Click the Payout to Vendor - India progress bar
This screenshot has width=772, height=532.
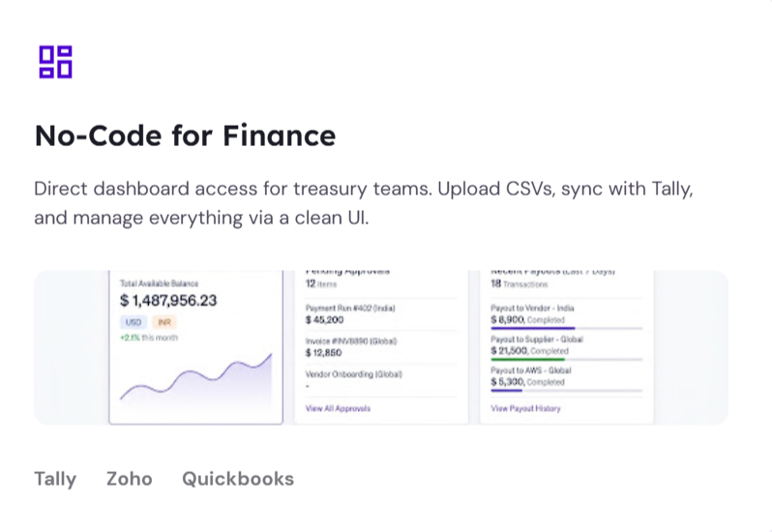pos(566,328)
